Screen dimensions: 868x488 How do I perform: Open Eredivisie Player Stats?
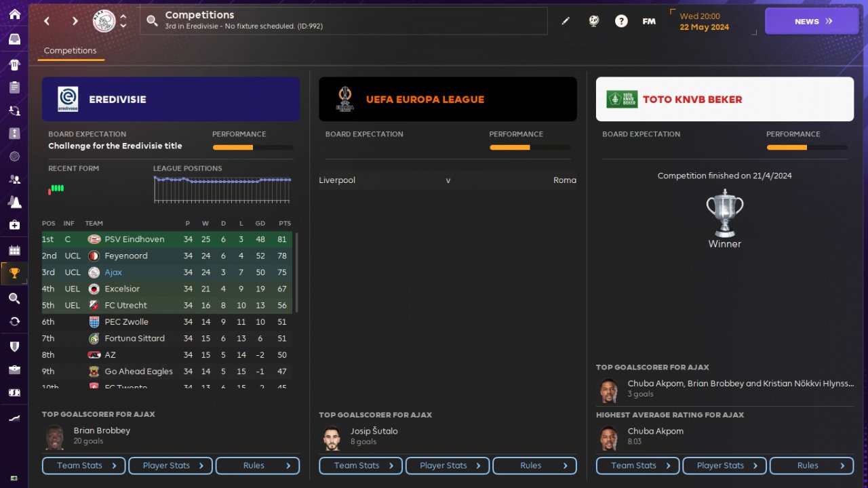tap(171, 466)
